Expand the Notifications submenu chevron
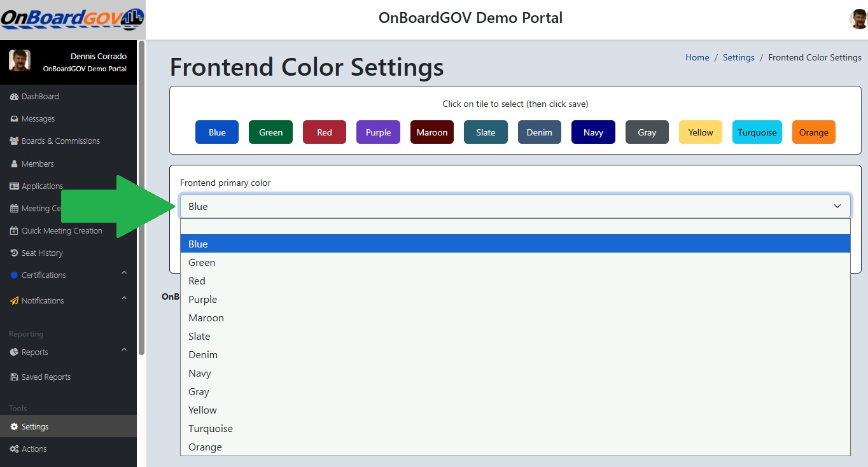The height and width of the screenshot is (467, 868). point(124,298)
